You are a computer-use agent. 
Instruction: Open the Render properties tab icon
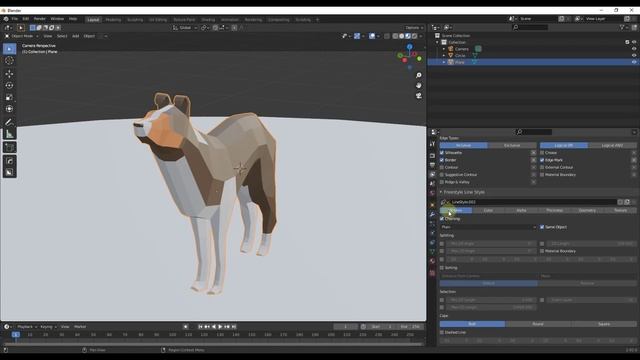pos(432,156)
